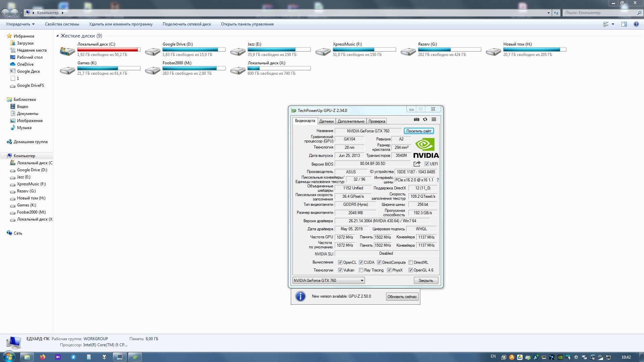Screen dimensions: 644x362
Task: Toggle the Explorer preview pane icon
Action: coord(624,24)
